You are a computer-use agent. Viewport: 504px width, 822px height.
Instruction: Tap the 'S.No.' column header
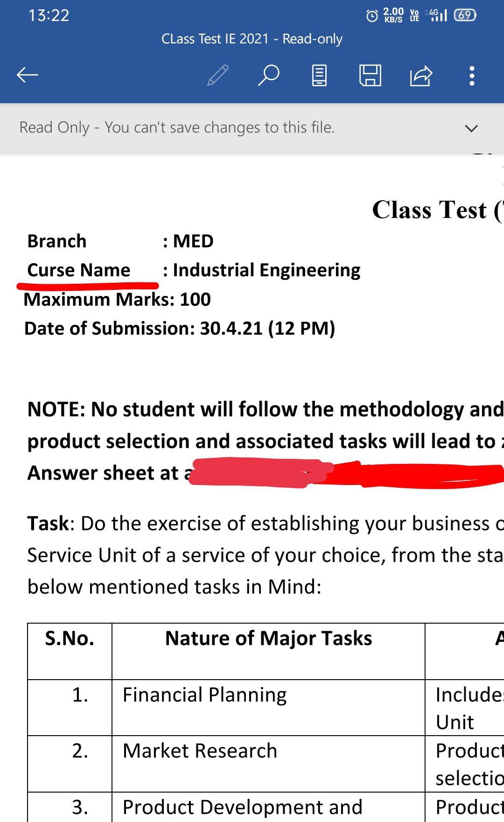[70, 639]
